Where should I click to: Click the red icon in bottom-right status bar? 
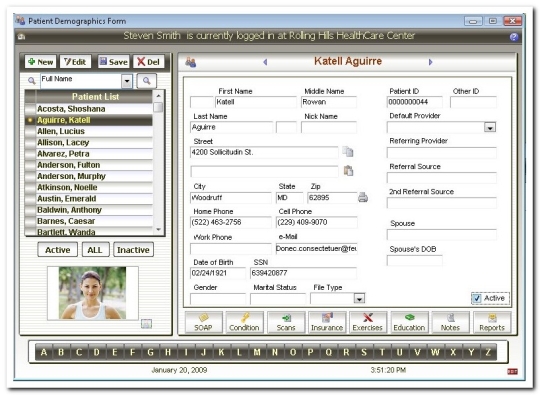coord(512,371)
